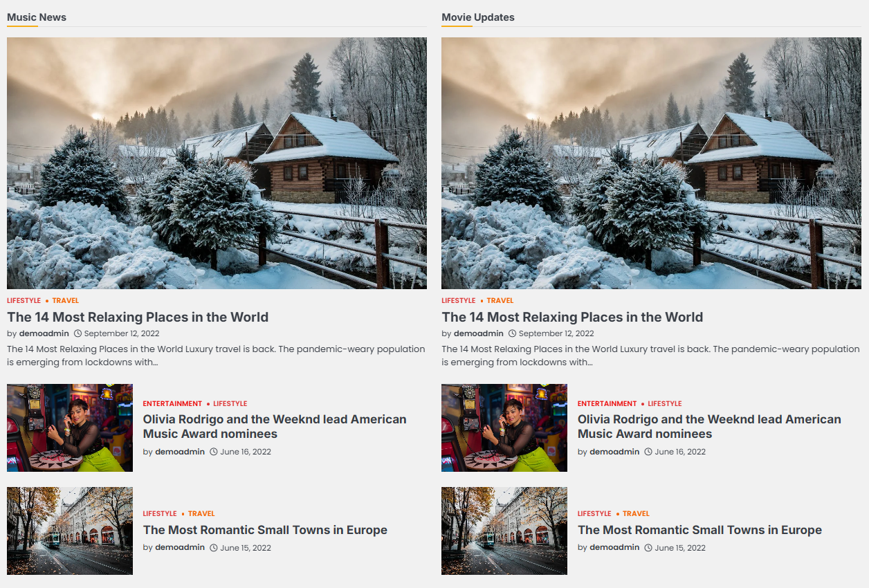Image resolution: width=869 pixels, height=588 pixels.
Task: Open demoadmin author link under Music News featured title
Action: click(44, 333)
